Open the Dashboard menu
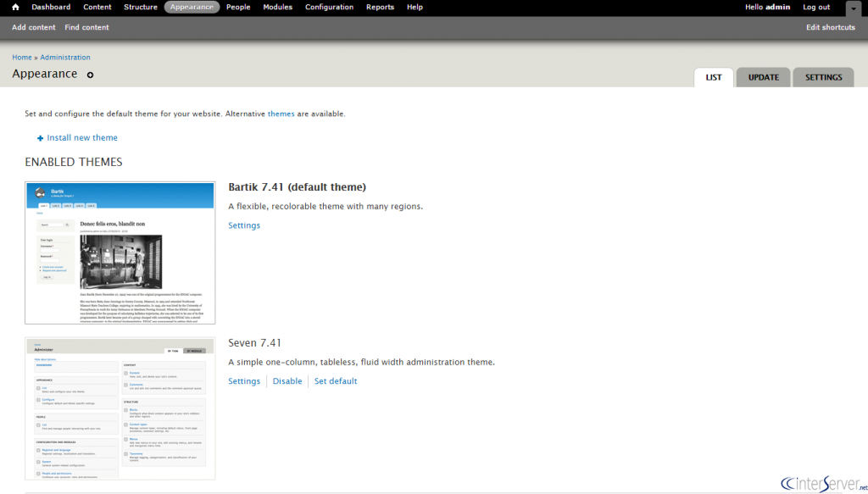This screenshot has width=868, height=494. click(x=51, y=7)
